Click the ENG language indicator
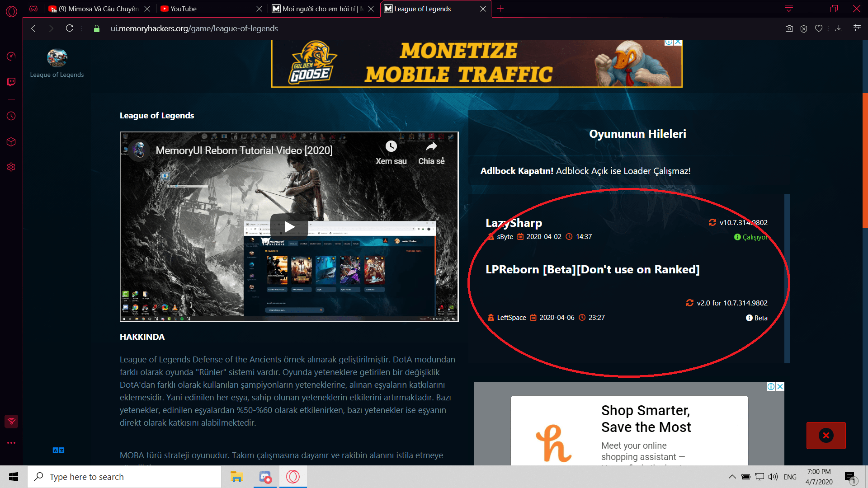Viewport: 868px width, 488px height. coord(790,477)
